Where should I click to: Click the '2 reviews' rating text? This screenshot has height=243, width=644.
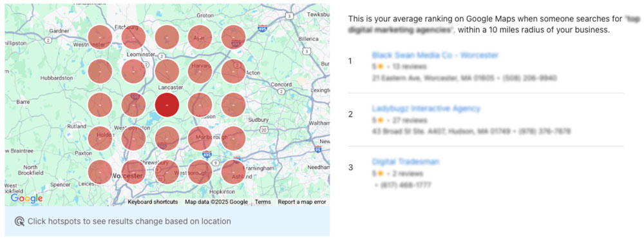(408, 173)
